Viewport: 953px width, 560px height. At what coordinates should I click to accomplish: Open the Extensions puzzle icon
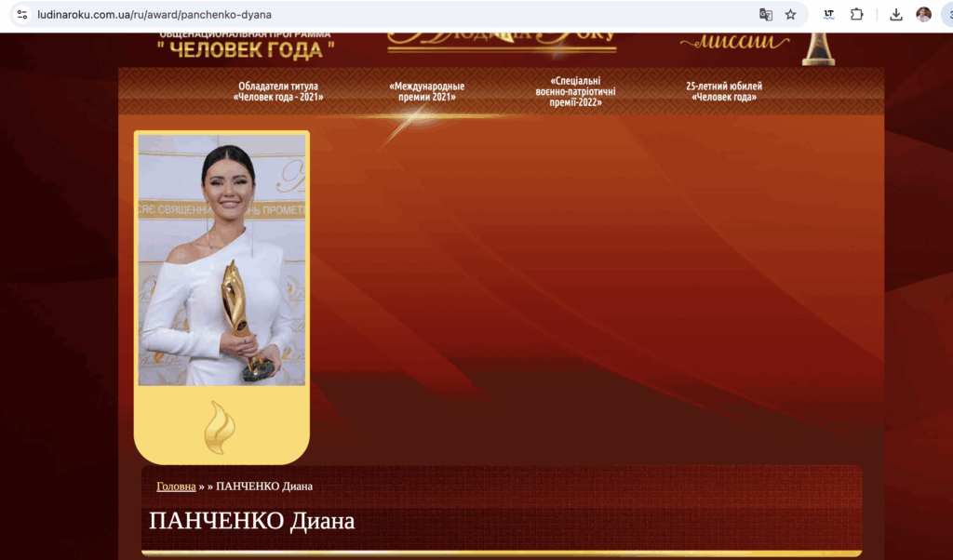(856, 15)
